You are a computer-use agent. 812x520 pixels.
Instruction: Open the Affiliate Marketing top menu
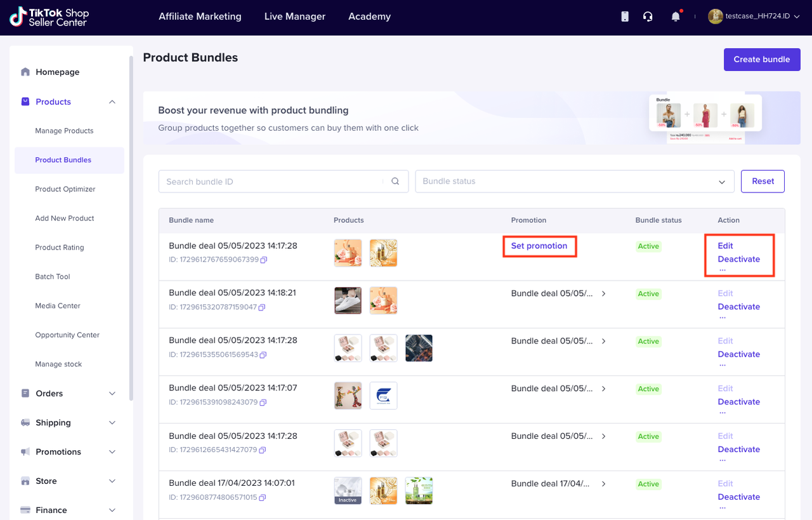(x=200, y=17)
